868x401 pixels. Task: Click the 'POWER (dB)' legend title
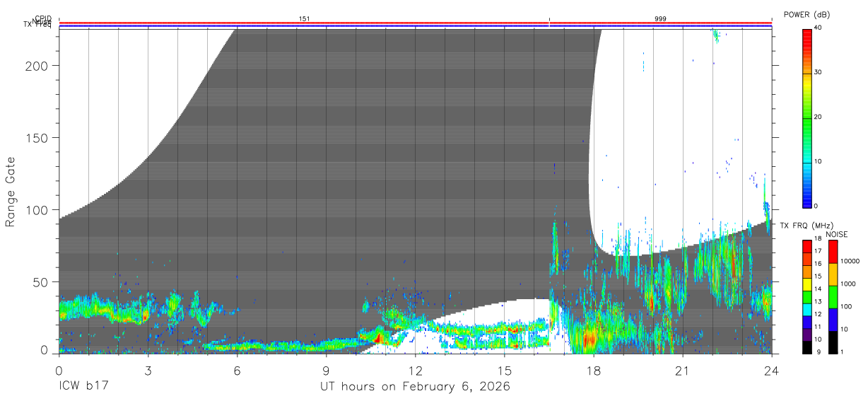click(807, 14)
